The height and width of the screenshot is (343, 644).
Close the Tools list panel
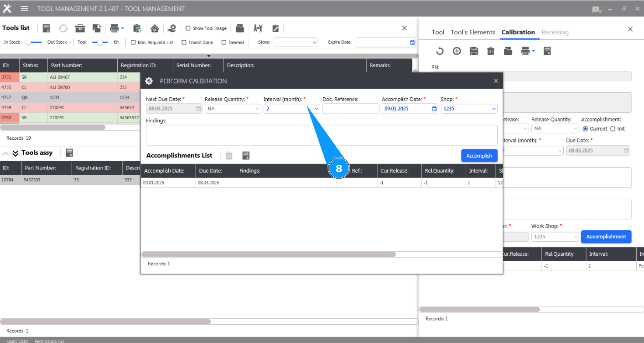[404, 28]
